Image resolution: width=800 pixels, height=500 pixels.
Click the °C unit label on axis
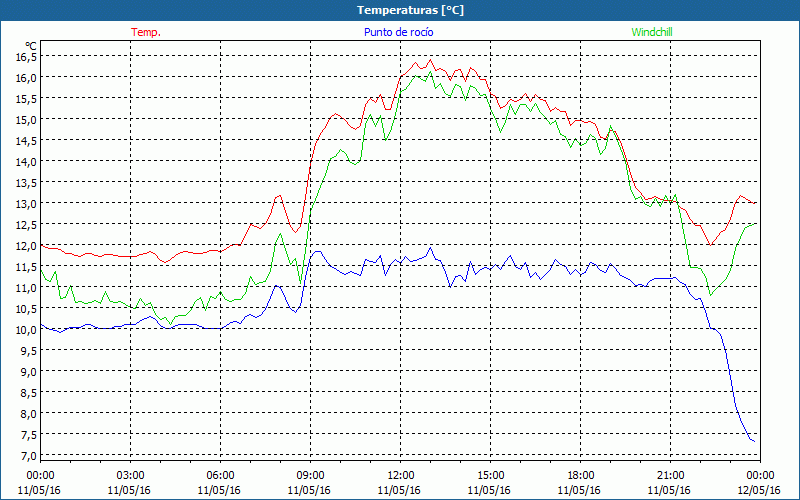[31, 46]
